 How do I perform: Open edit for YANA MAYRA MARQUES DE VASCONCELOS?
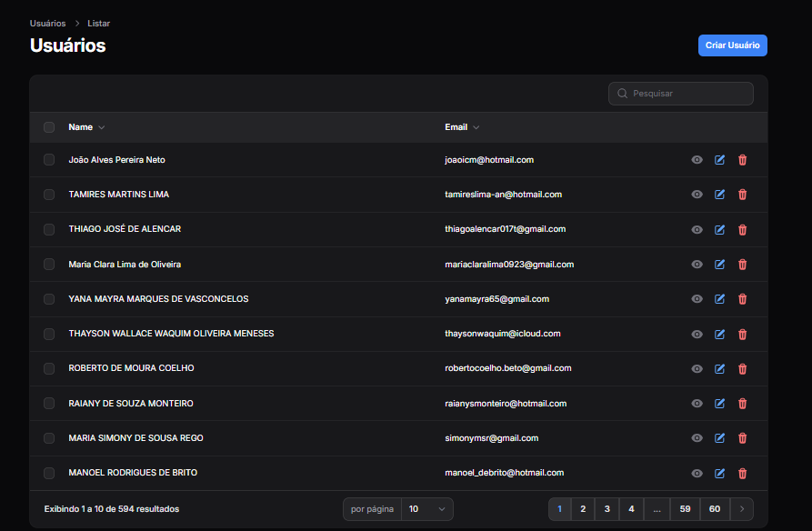[719, 299]
